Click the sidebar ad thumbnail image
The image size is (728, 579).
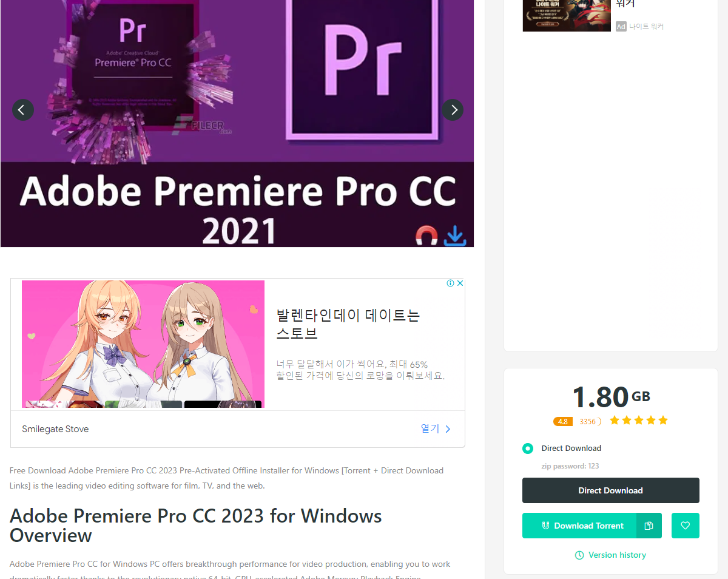(x=567, y=16)
